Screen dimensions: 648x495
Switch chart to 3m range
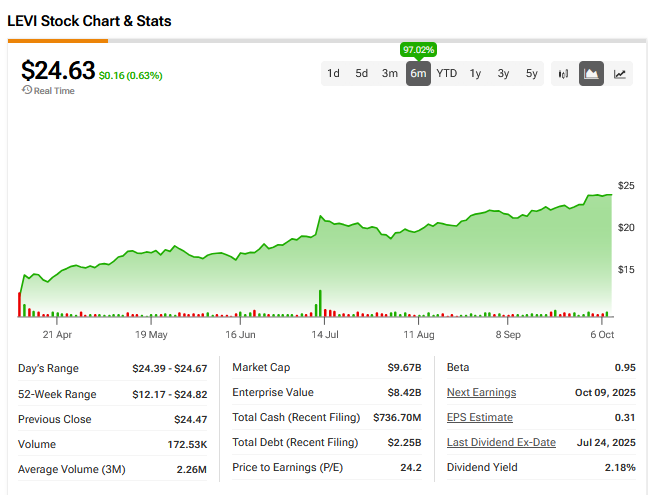click(390, 73)
